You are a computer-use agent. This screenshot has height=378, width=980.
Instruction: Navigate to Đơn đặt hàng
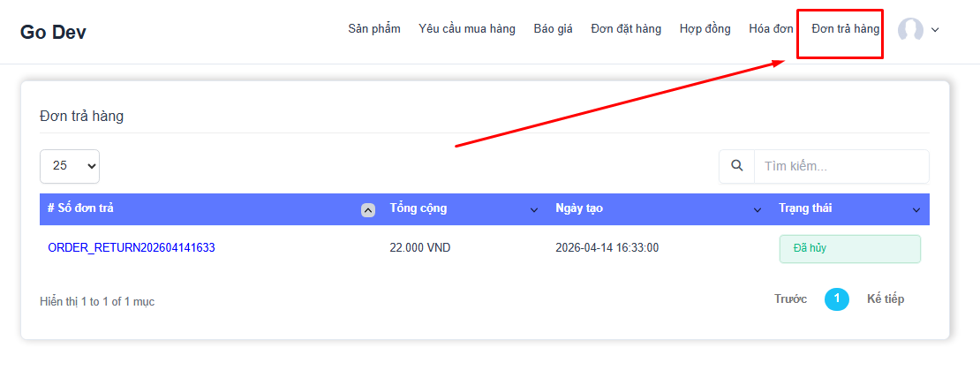pyautogui.click(x=625, y=29)
